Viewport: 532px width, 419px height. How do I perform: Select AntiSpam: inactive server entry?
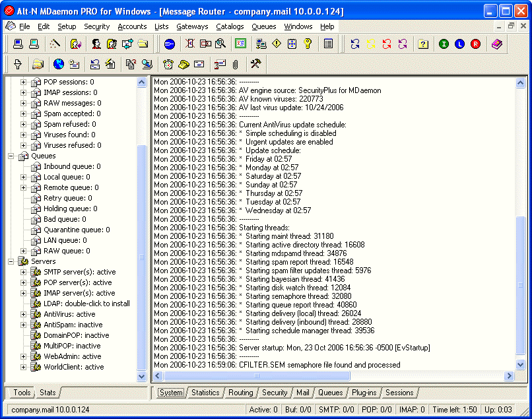73,325
